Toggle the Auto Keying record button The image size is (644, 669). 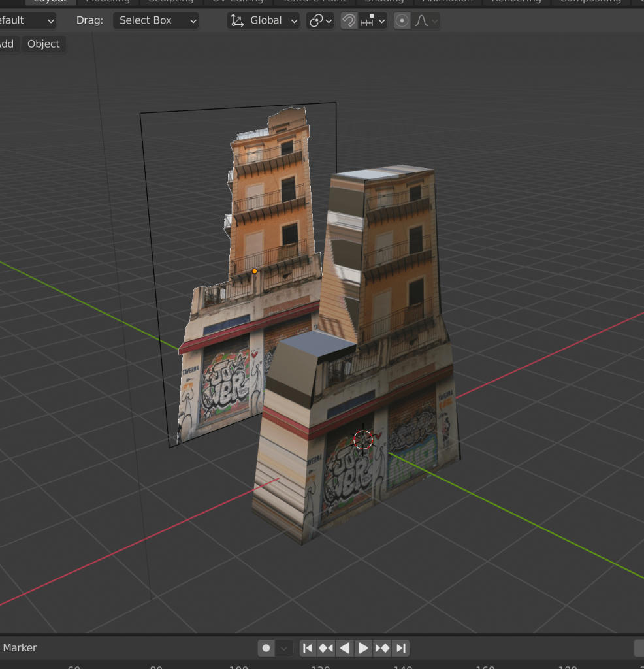coord(266,648)
